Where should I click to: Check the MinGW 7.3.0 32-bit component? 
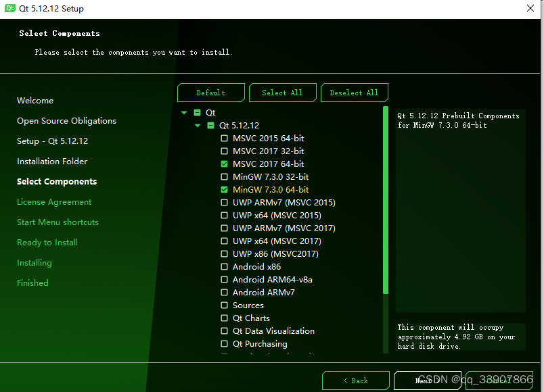tap(224, 176)
